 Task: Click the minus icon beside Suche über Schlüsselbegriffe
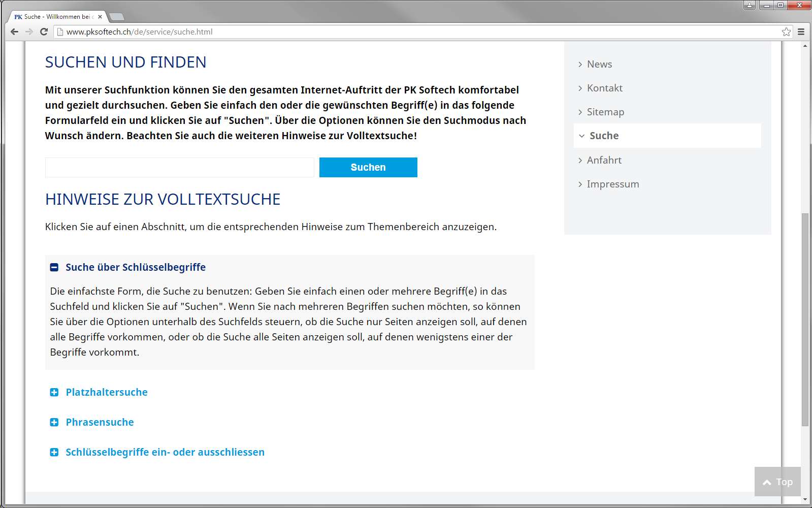pyautogui.click(x=54, y=267)
